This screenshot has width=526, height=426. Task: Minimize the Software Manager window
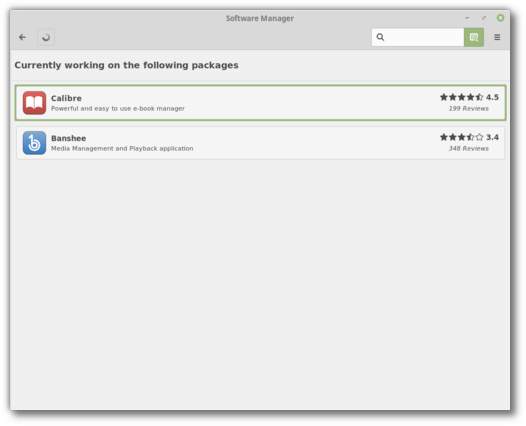pyautogui.click(x=467, y=18)
